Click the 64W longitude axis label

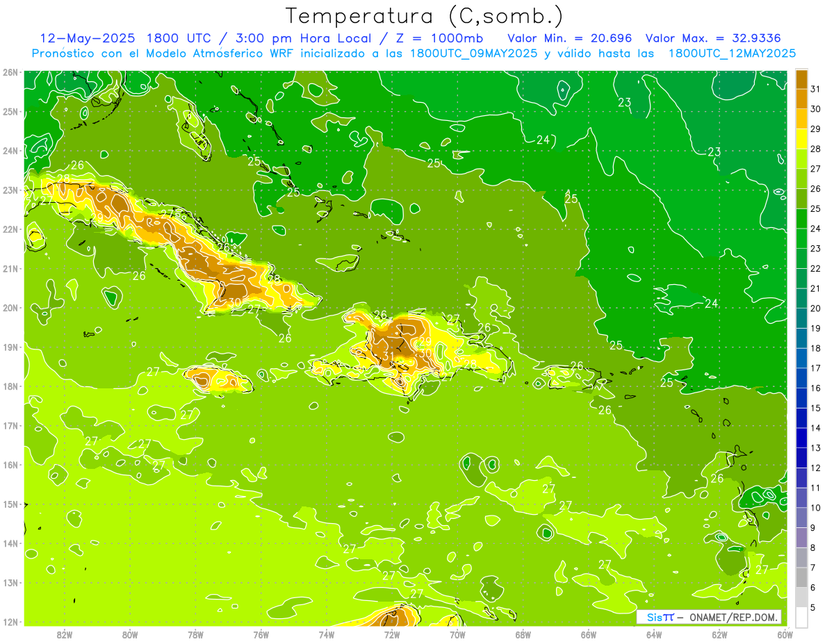point(654,634)
